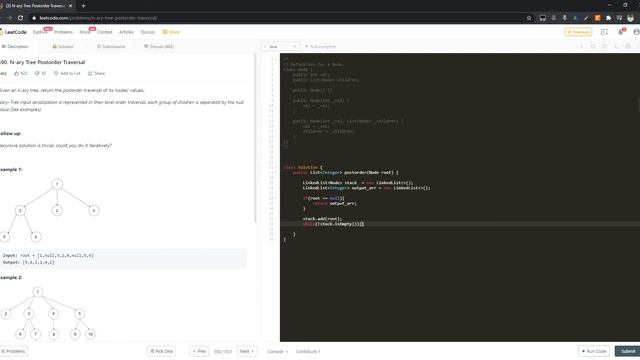The width and height of the screenshot is (640, 360).
Task: Click the forward navigation arrow
Action: (x=9, y=18)
